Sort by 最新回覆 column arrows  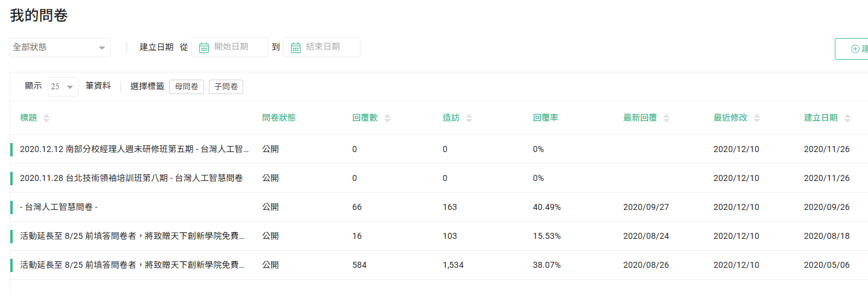[x=666, y=118]
